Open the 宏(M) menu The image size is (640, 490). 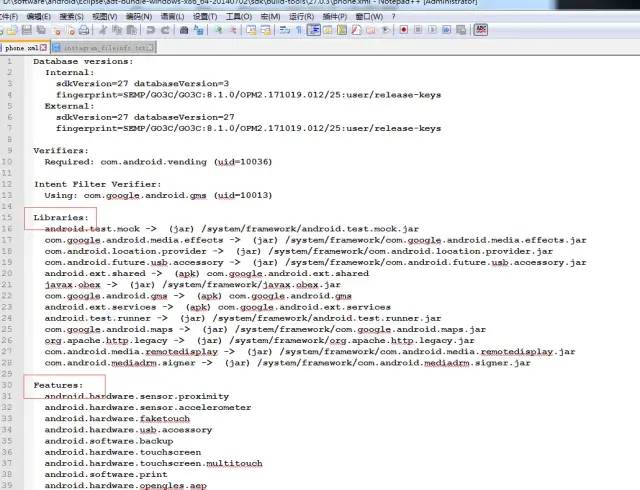click(270, 17)
